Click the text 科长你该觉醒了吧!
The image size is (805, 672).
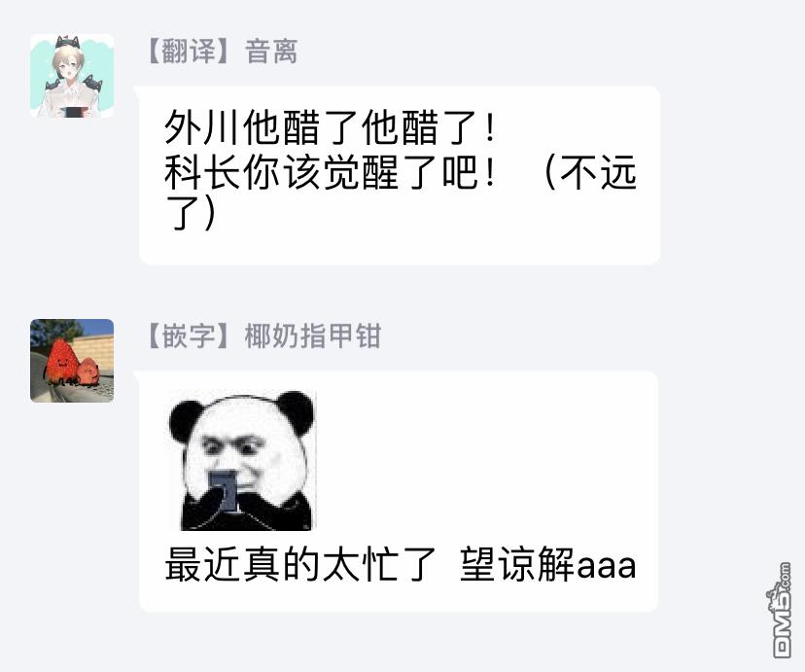330,171
